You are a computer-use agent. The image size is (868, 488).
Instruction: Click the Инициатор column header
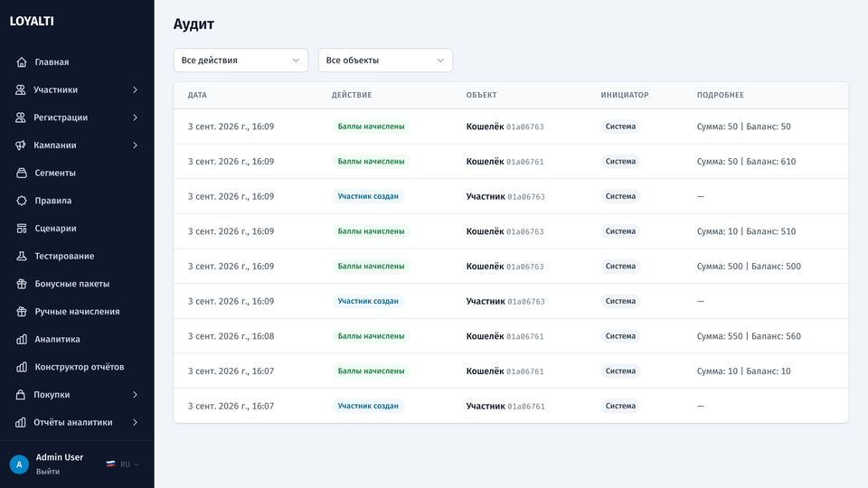click(625, 95)
